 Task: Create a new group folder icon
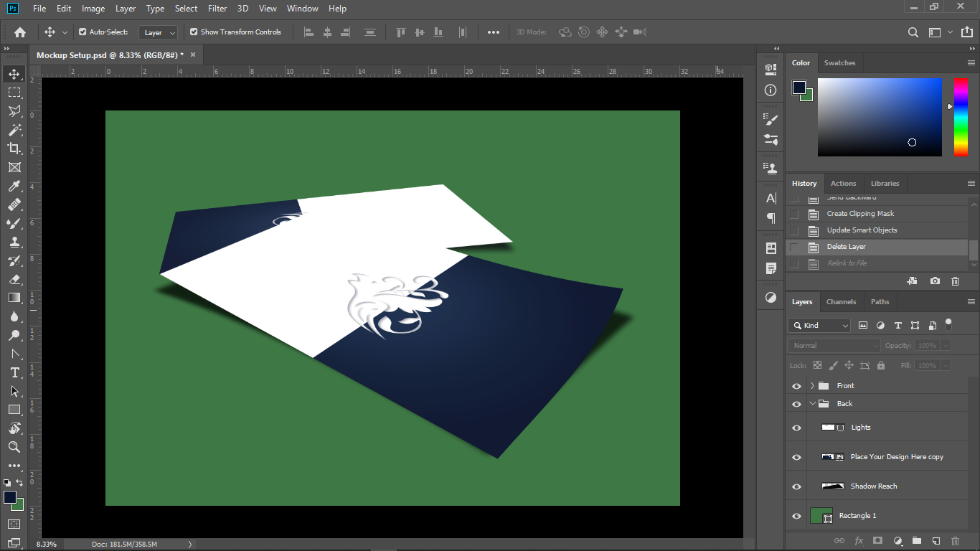[916, 540]
